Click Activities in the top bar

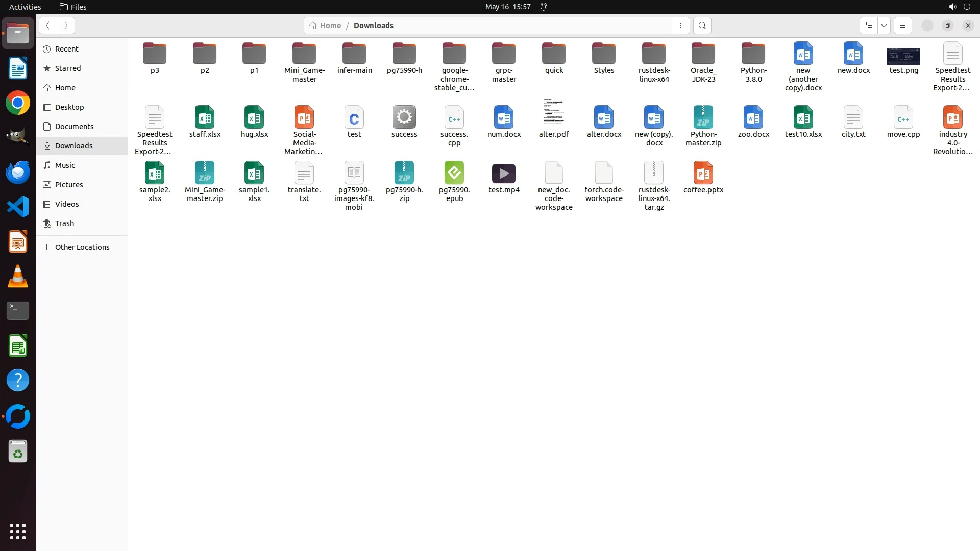(x=25, y=7)
